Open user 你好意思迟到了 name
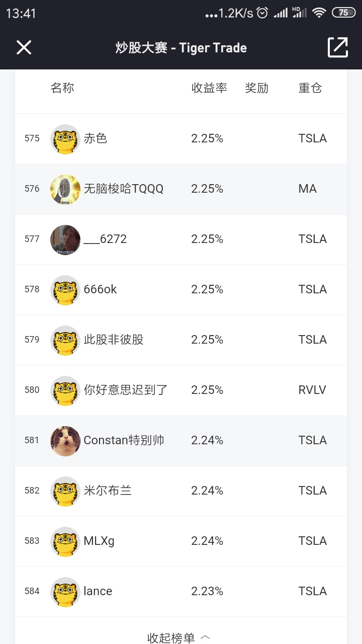 click(x=126, y=390)
